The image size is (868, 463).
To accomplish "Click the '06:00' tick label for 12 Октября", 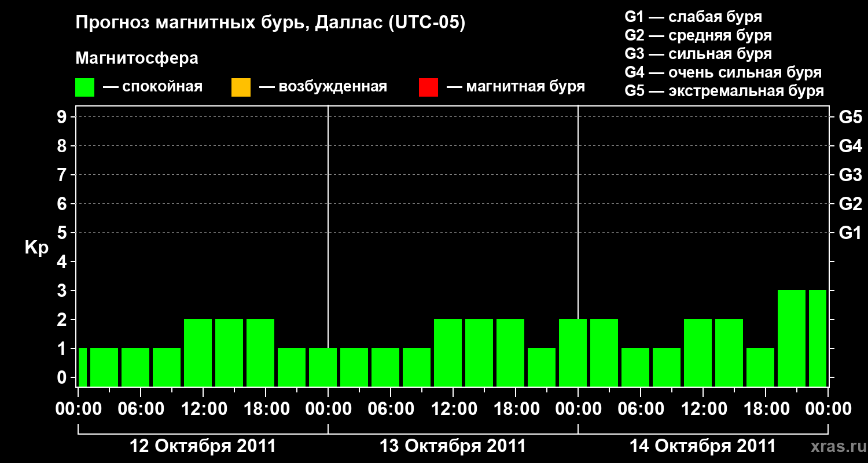I will tap(141, 409).
